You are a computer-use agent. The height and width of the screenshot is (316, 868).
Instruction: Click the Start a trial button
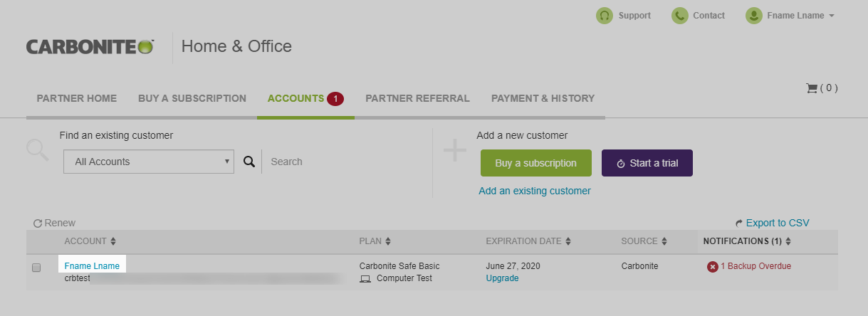click(x=647, y=163)
